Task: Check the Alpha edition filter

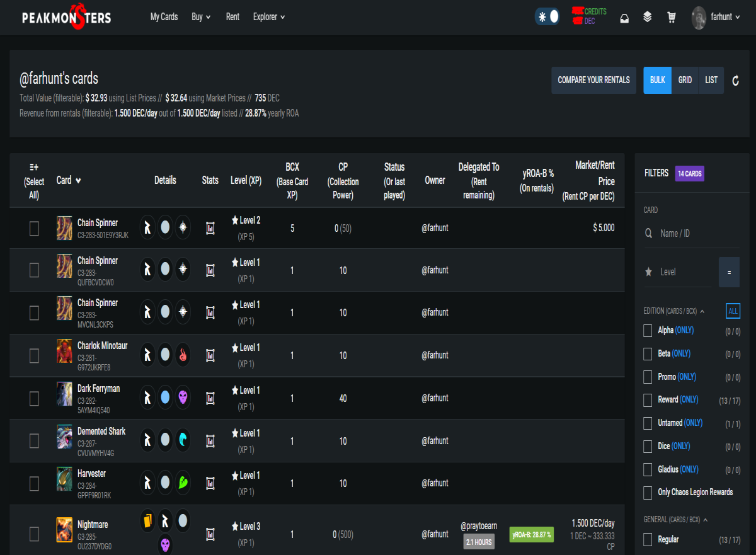Action: tap(648, 331)
